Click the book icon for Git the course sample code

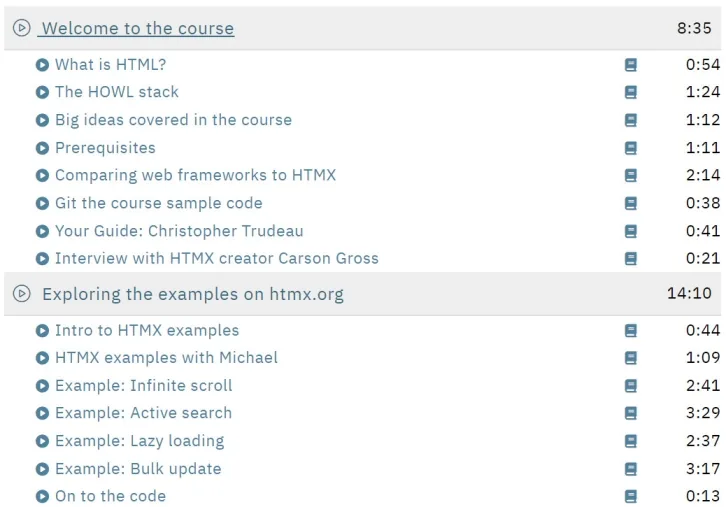pos(631,203)
